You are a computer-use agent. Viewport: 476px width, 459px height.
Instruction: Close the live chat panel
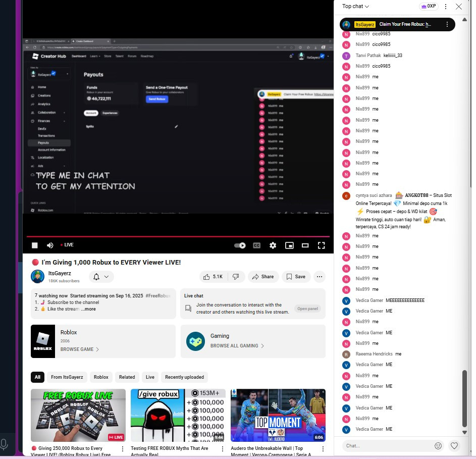pyautogui.click(x=459, y=7)
